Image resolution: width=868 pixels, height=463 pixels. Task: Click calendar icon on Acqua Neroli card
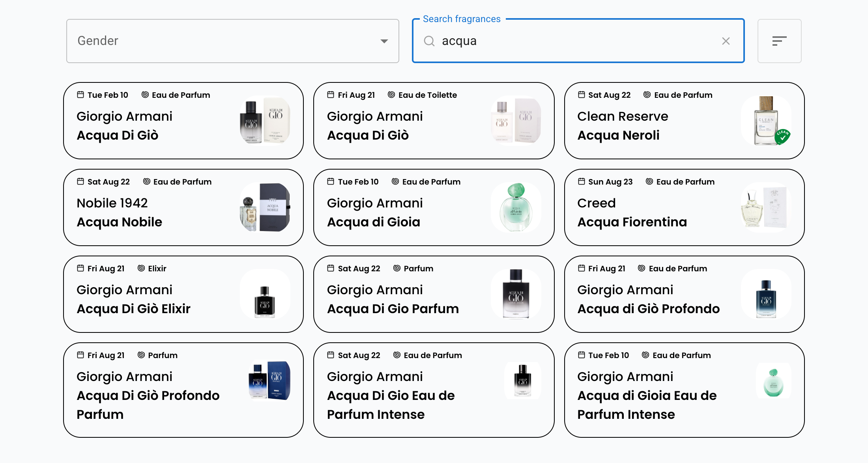pyautogui.click(x=582, y=95)
